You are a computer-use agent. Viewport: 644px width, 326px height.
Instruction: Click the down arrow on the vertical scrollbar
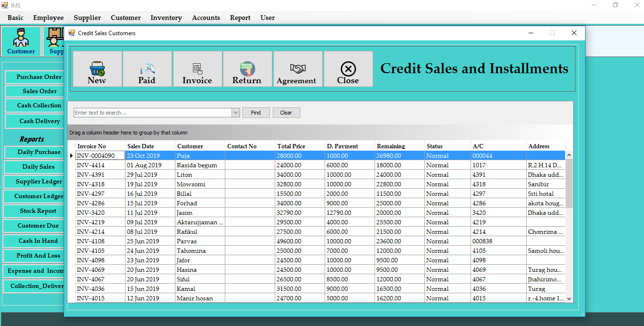[569, 298]
